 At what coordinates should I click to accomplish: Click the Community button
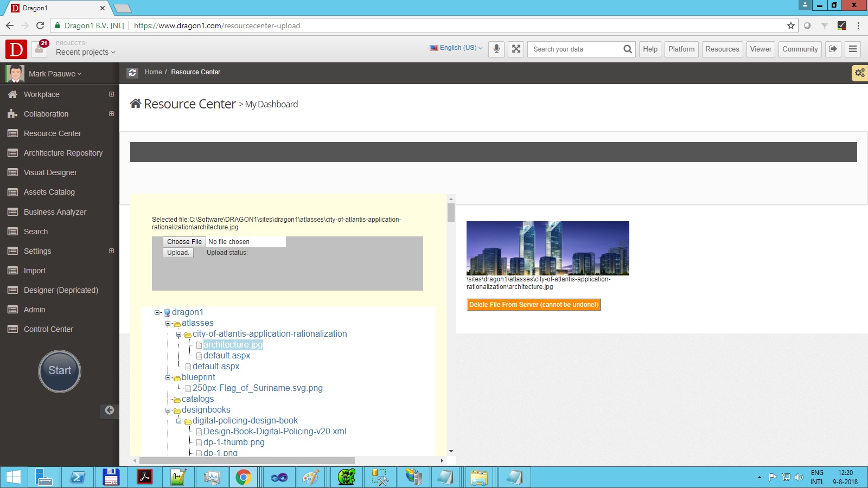pos(800,49)
